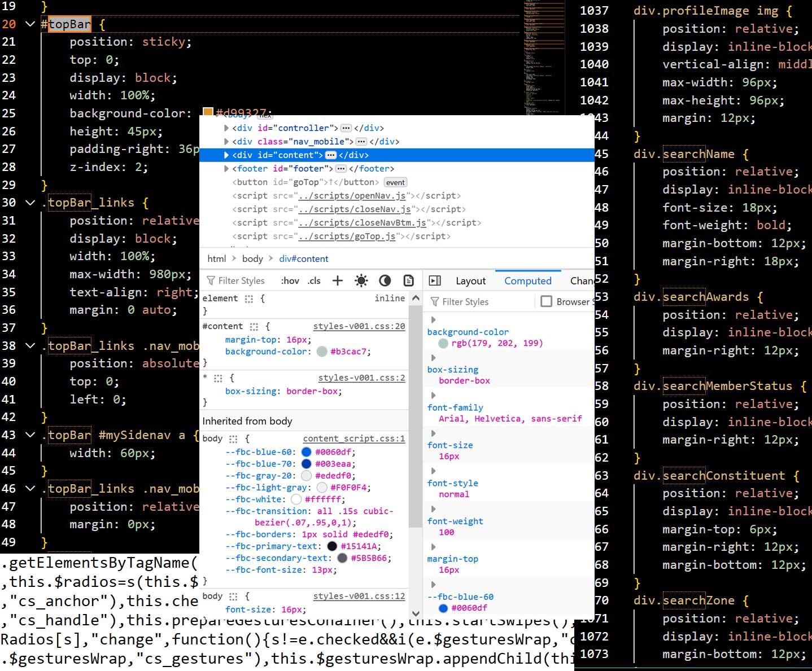
Task: Click rules pane scrollbar down arrow
Action: 416,613
